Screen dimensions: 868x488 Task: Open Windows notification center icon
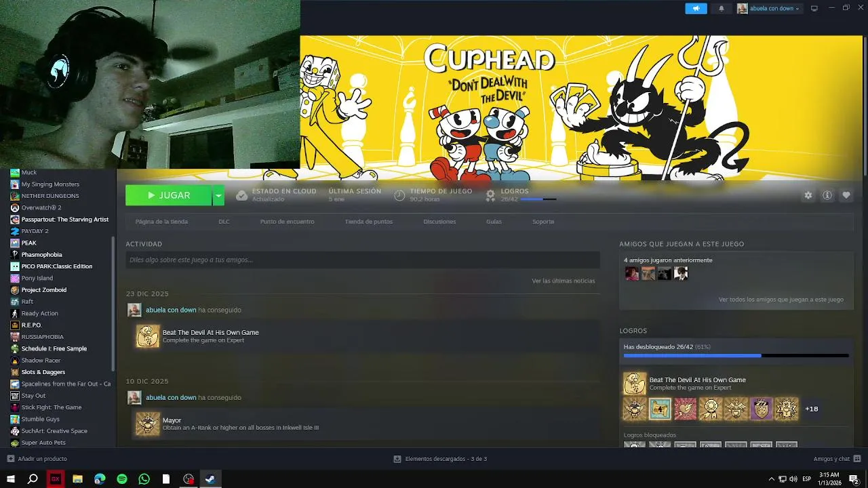(854, 479)
